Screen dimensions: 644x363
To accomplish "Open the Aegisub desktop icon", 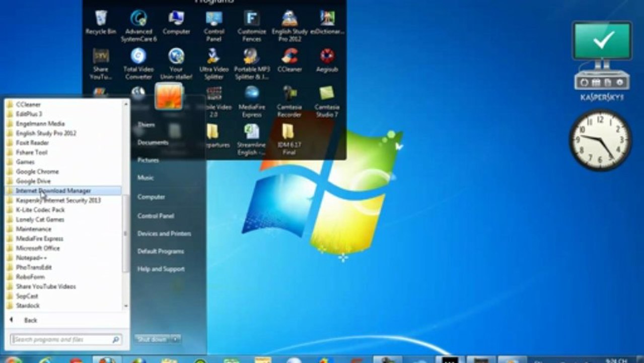I will click(327, 60).
